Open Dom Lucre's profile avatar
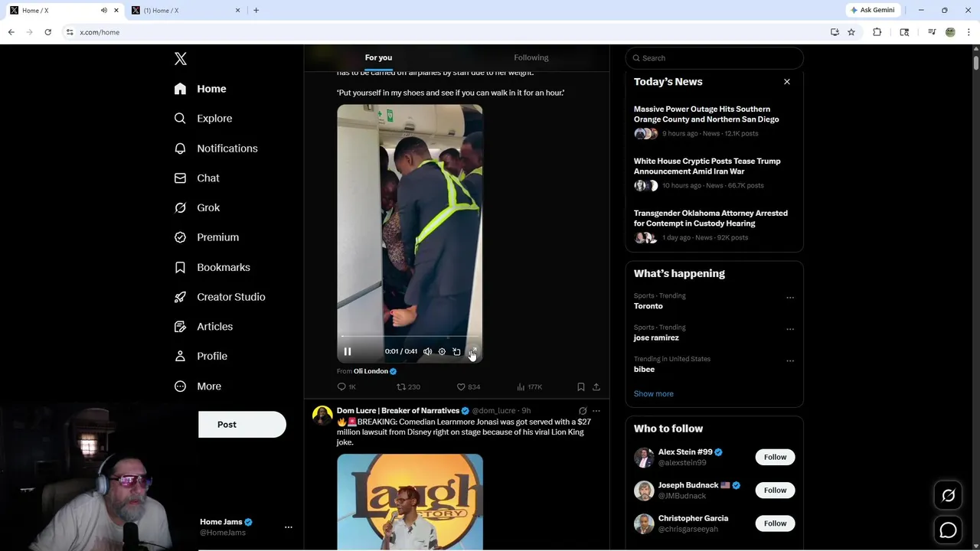The width and height of the screenshot is (980, 551). [x=322, y=416]
